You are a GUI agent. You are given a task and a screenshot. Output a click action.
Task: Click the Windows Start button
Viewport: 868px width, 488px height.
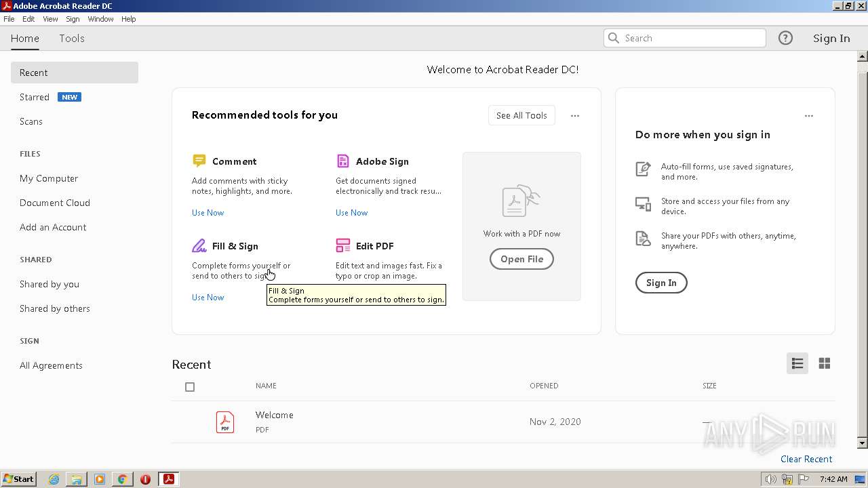pyautogui.click(x=19, y=479)
